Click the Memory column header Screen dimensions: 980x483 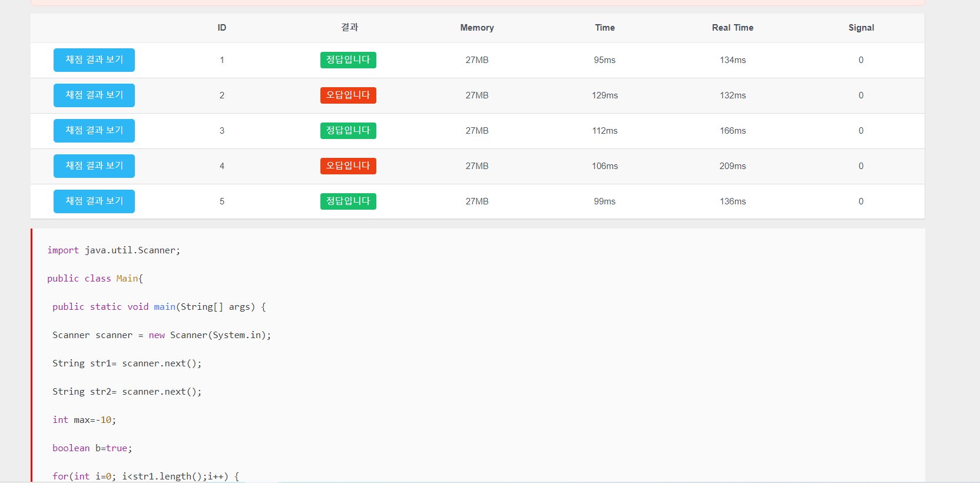pyautogui.click(x=477, y=28)
